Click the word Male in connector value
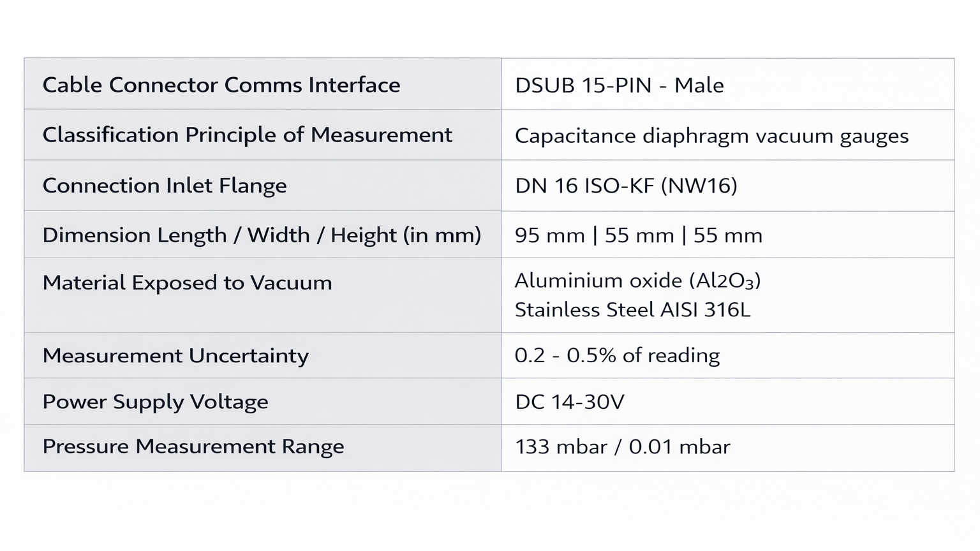 pyautogui.click(x=699, y=85)
